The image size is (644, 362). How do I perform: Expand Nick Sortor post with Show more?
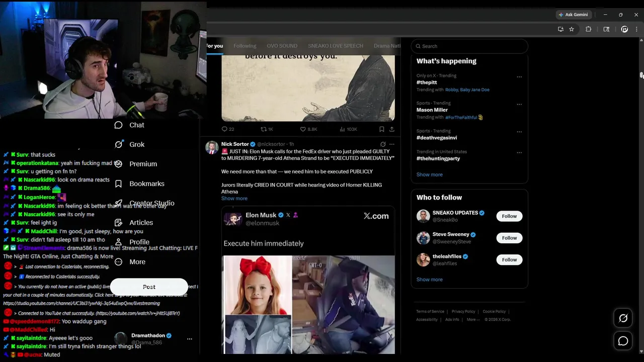point(234,199)
